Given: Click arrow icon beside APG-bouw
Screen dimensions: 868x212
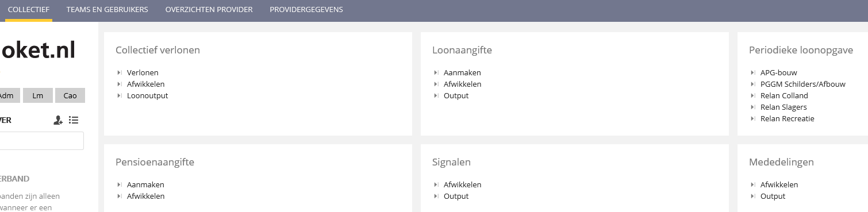Looking at the screenshot, I should (752, 72).
